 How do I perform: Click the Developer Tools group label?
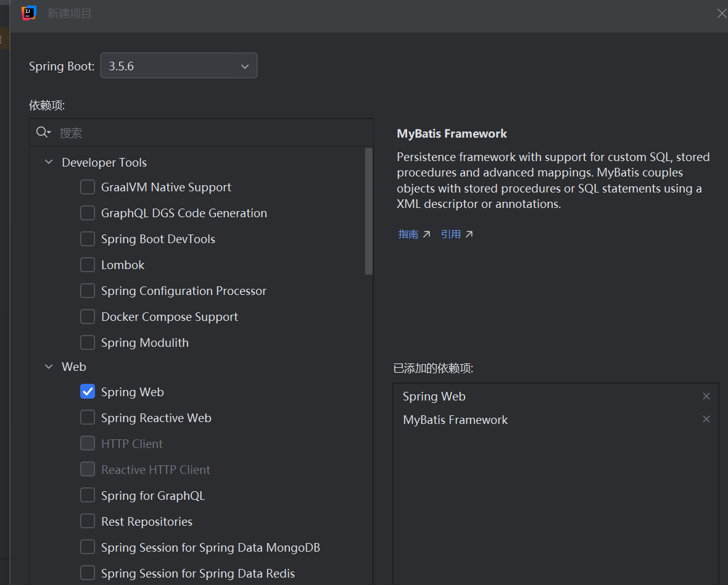pos(104,162)
